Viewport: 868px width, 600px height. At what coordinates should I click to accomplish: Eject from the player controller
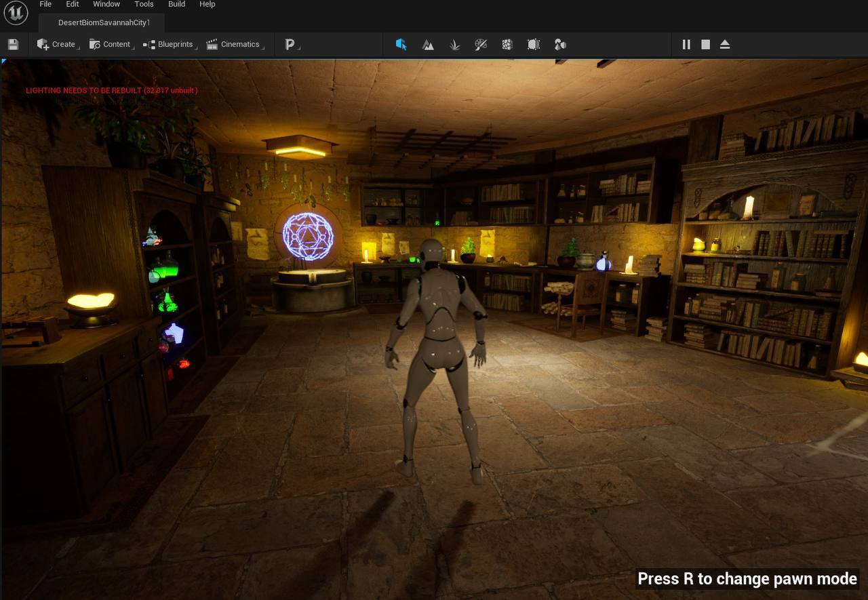[725, 44]
